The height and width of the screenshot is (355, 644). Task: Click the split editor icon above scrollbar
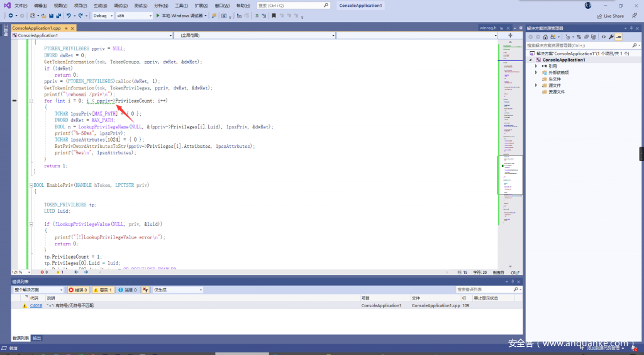click(510, 36)
